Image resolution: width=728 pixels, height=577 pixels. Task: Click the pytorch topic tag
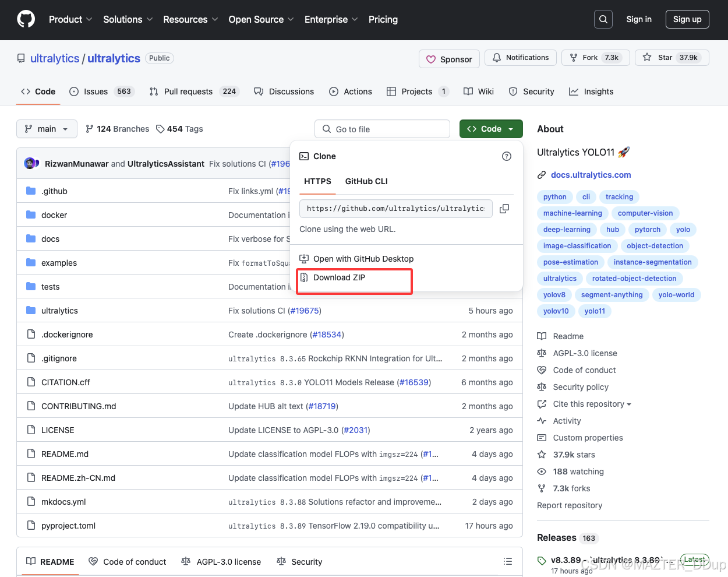tap(648, 230)
